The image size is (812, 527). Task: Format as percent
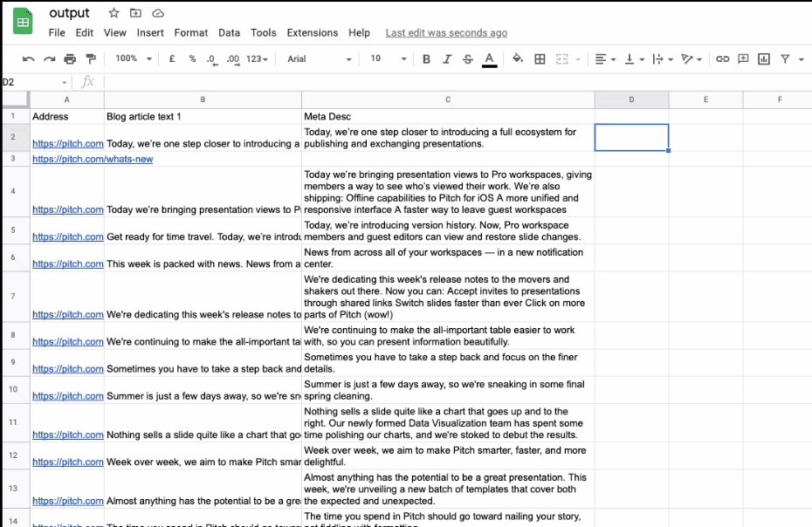192,59
